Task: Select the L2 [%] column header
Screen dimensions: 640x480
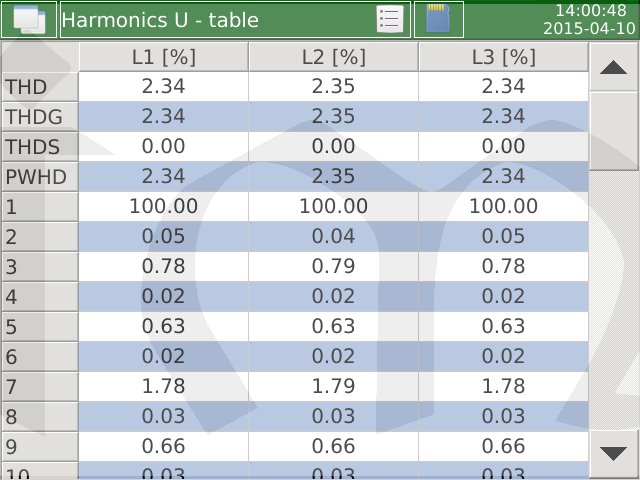Action: 333,58
